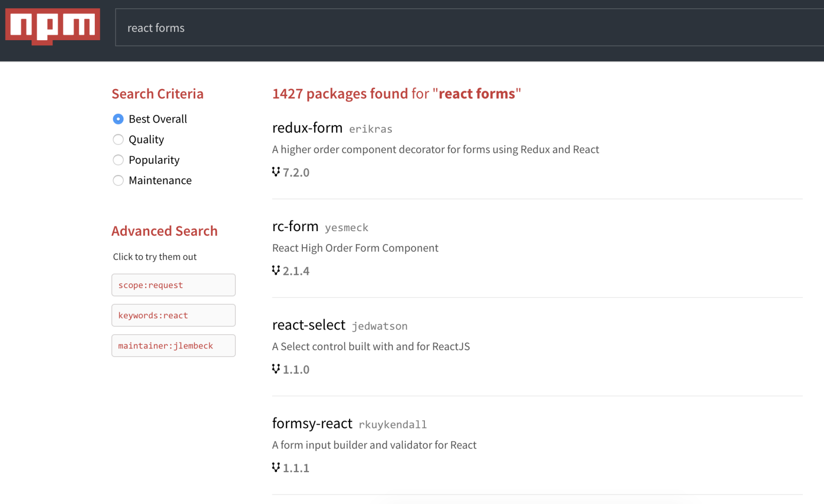Open the rc-form package
The width and height of the screenshot is (824, 504).
click(295, 226)
